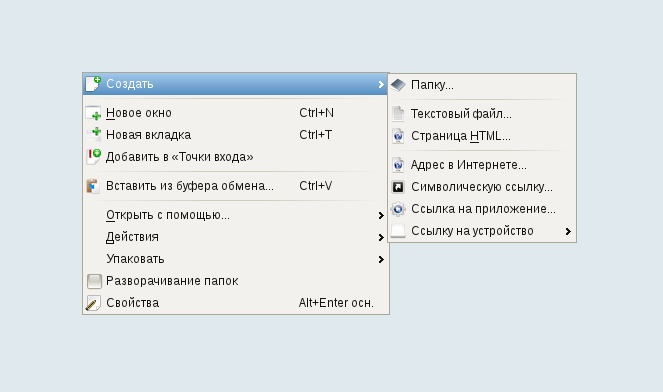Screen dimensions: 663x392
Task: Click the Текстовый файл document icon
Action: (398, 114)
